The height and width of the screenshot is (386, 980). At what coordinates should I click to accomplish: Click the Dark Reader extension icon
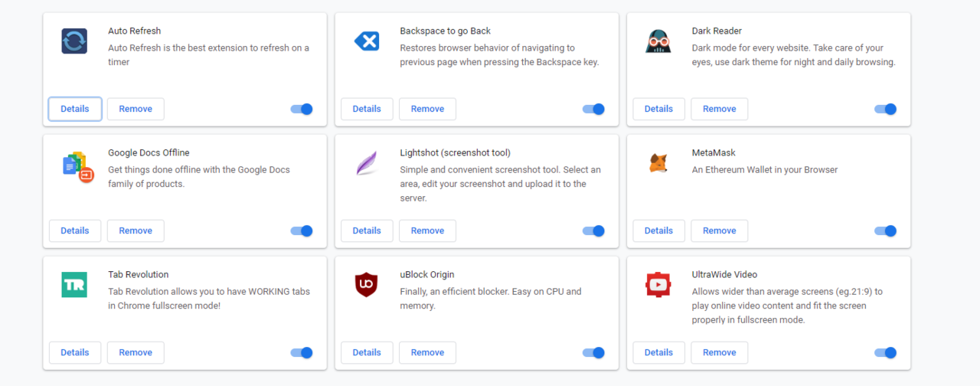(x=658, y=41)
